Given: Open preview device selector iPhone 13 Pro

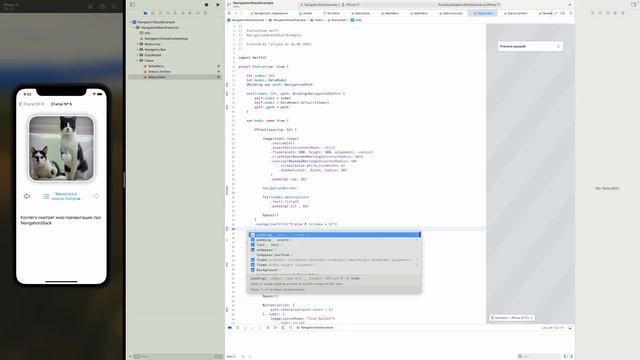Looking at the screenshot, I should pos(512,318).
